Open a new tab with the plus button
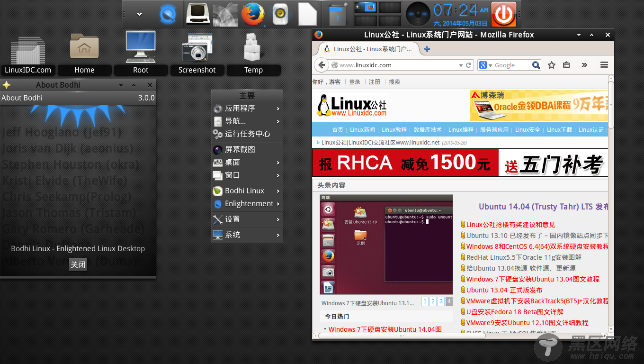Image resolution: width=644 pixels, height=364 pixels. (x=427, y=49)
